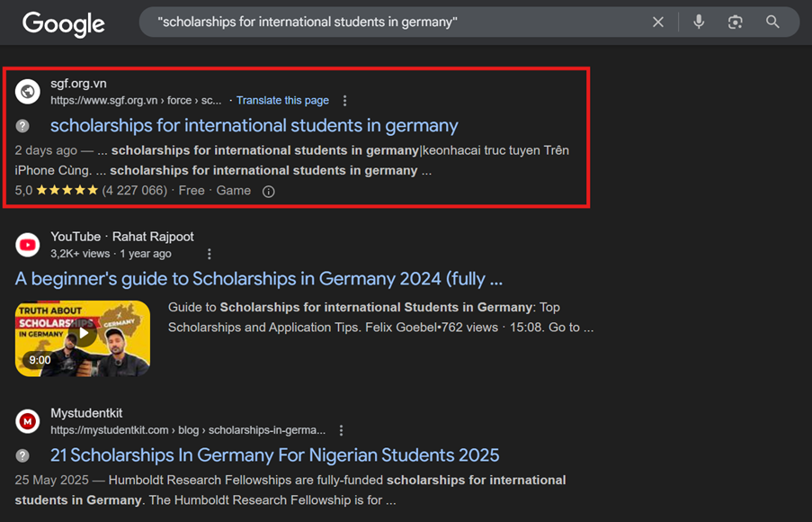Click into the Google search text field
This screenshot has height=522, width=812.
coord(396,22)
